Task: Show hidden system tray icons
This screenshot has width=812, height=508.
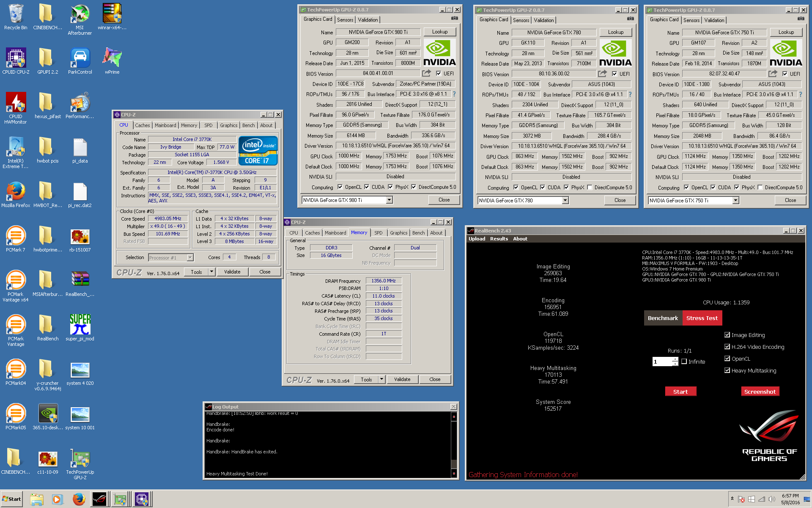Action: 732,499
